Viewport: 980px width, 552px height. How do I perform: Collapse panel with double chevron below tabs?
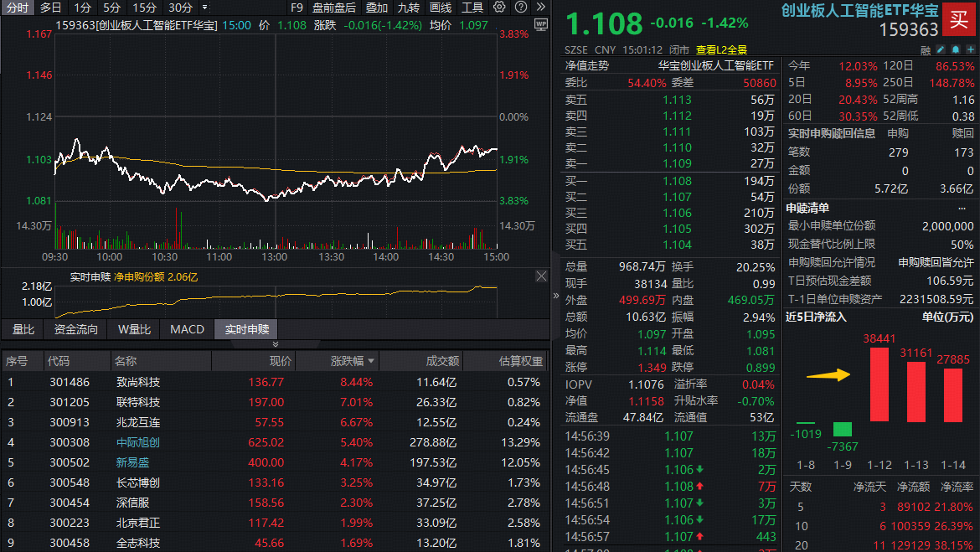click(x=275, y=344)
